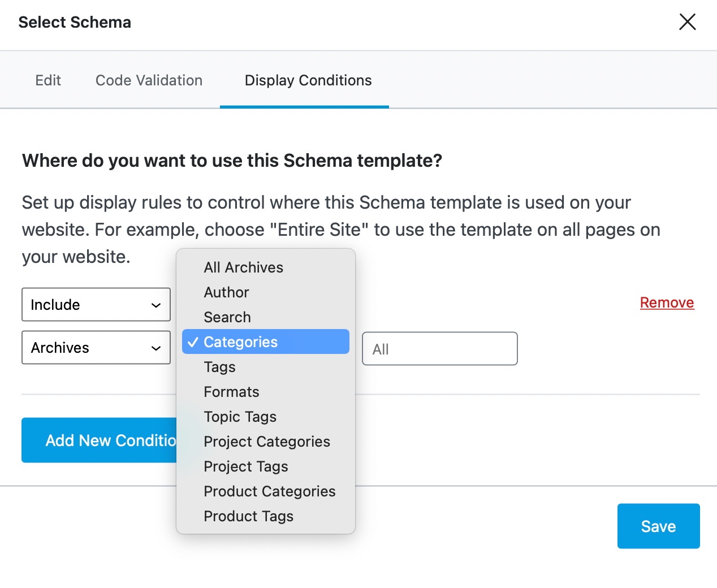Click the Remove link
Screen dimensions: 717x588
point(667,302)
